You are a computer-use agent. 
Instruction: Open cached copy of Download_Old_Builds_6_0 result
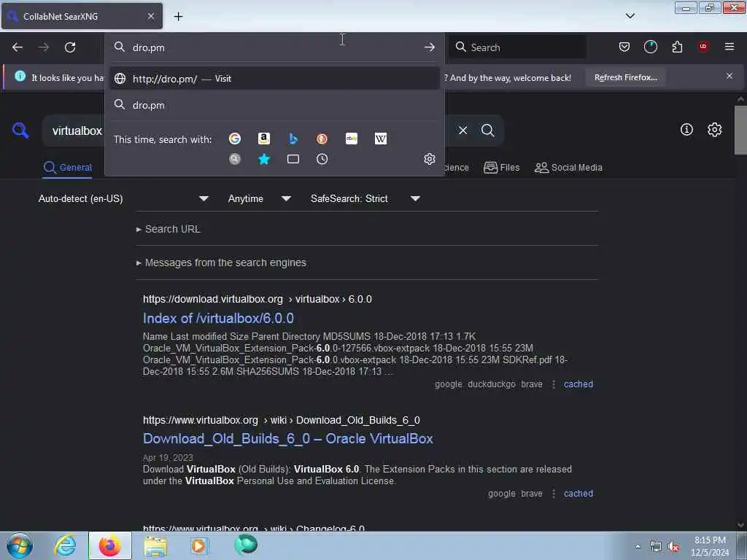[578, 494]
